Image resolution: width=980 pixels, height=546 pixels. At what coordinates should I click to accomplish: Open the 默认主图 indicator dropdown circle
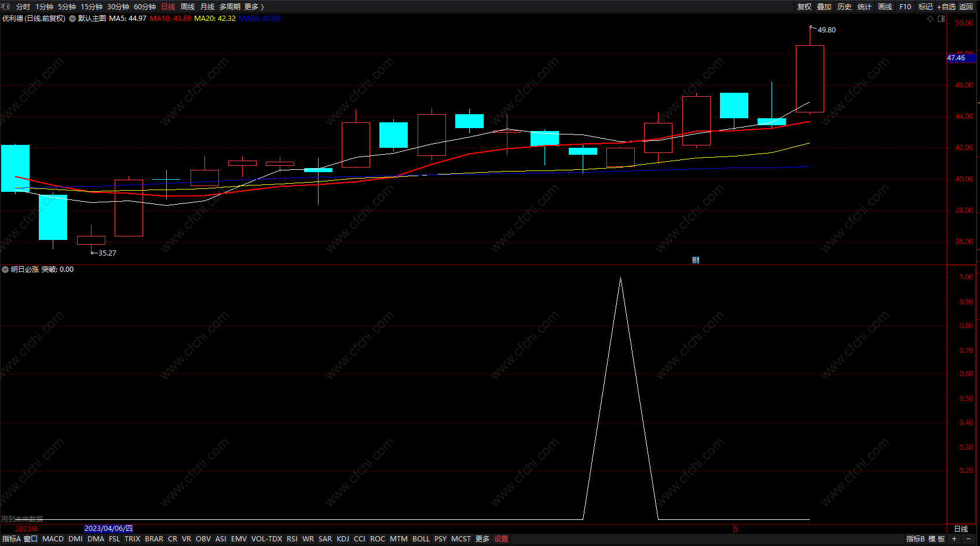(x=72, y=19)
